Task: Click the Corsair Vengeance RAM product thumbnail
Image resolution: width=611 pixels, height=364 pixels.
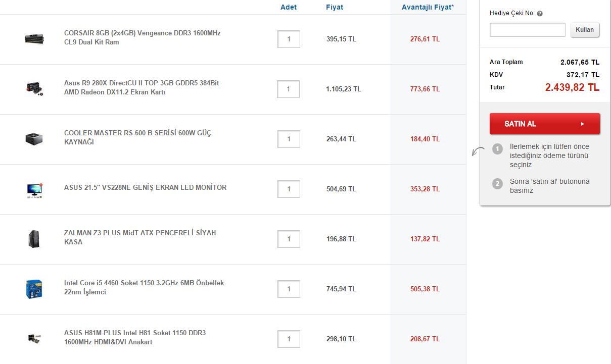Action: click(34, 38)
